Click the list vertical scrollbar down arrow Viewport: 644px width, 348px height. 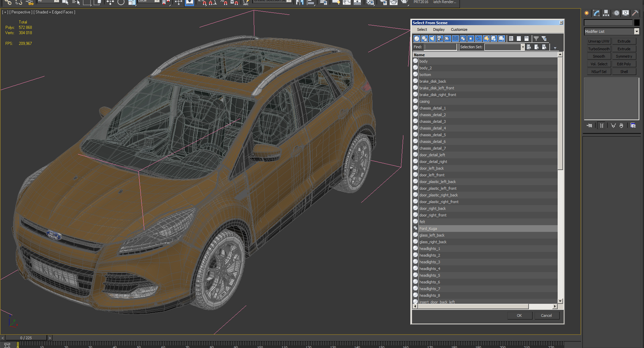pyautogui.click(x=560, y=301)
